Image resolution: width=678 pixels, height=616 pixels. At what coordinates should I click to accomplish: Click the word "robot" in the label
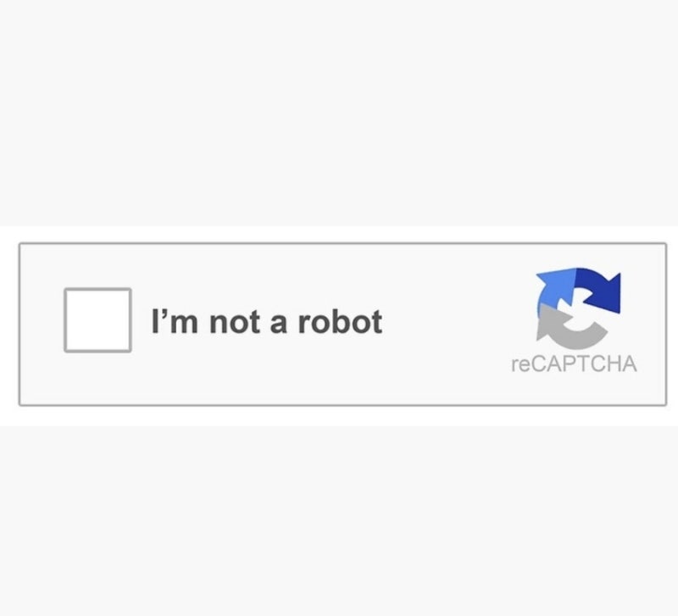341,321
